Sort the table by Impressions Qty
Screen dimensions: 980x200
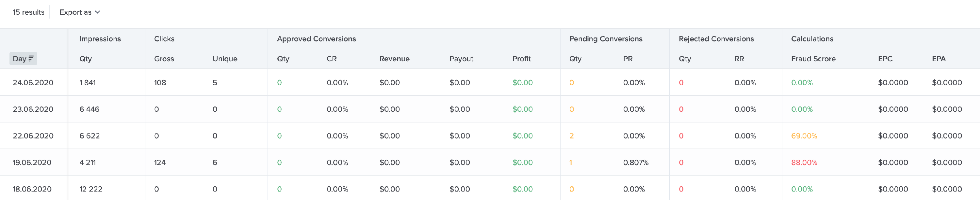pyautogui.click(x=85, y=59)
